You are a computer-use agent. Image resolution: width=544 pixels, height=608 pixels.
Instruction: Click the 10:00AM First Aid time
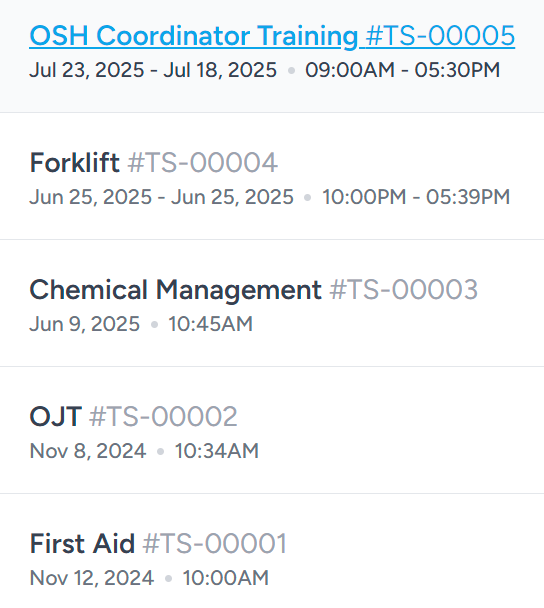click(226, 578)
